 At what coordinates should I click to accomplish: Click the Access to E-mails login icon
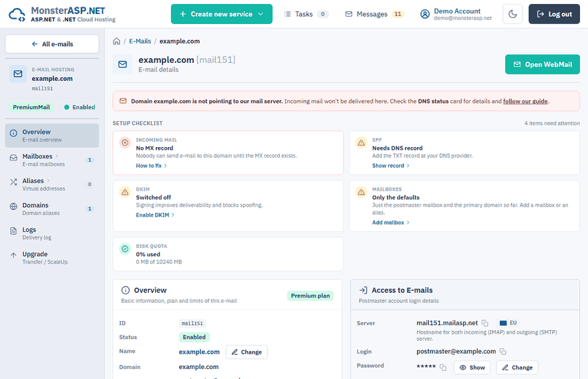point(363,290)
